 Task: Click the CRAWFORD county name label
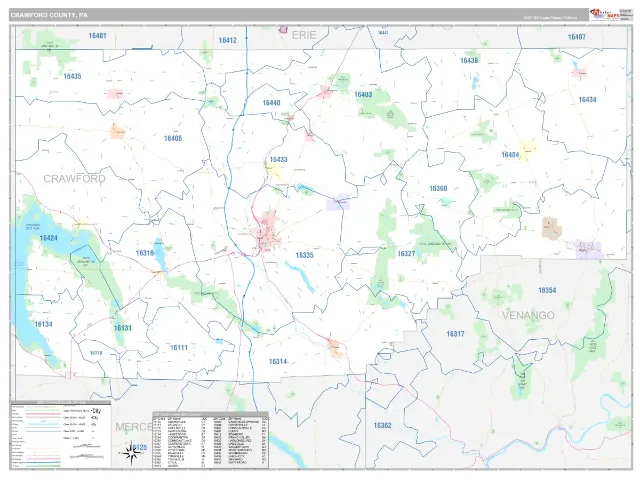[x=74, y=179]
